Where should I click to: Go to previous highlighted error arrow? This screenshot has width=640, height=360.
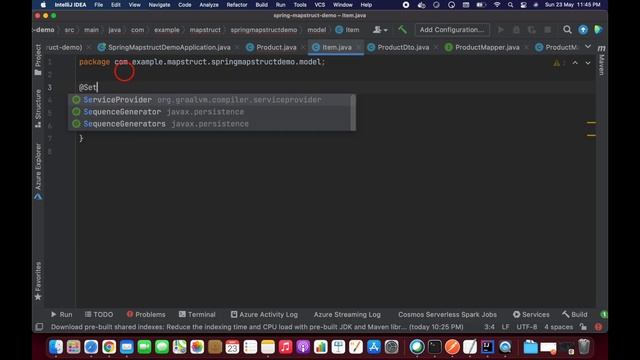click(575, 63)
